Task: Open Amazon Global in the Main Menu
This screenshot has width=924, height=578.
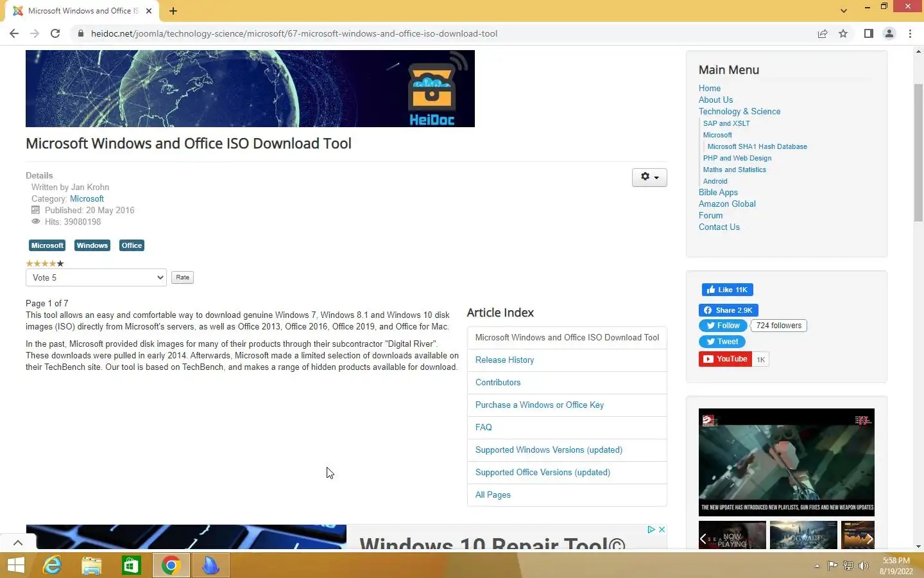Action: click(x=727, y=204)
